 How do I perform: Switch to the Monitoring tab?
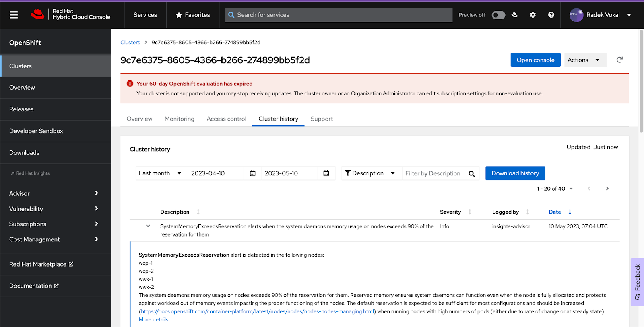pyautogui.click(x=180, y=119)
